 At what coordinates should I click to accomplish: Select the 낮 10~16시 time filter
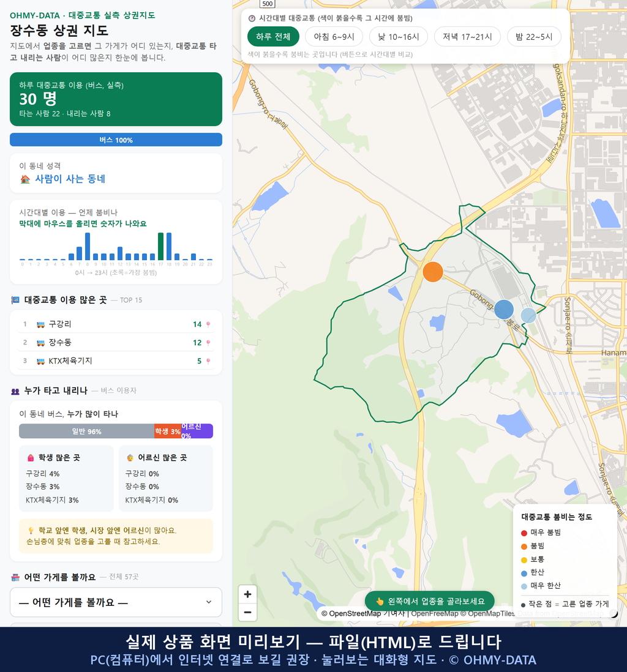[399, 37]
